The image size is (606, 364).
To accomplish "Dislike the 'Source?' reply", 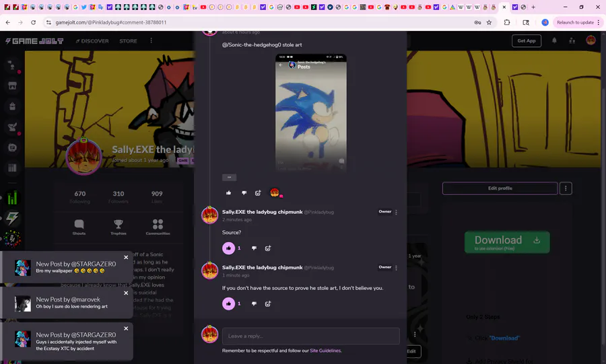I will pos(254,248).
